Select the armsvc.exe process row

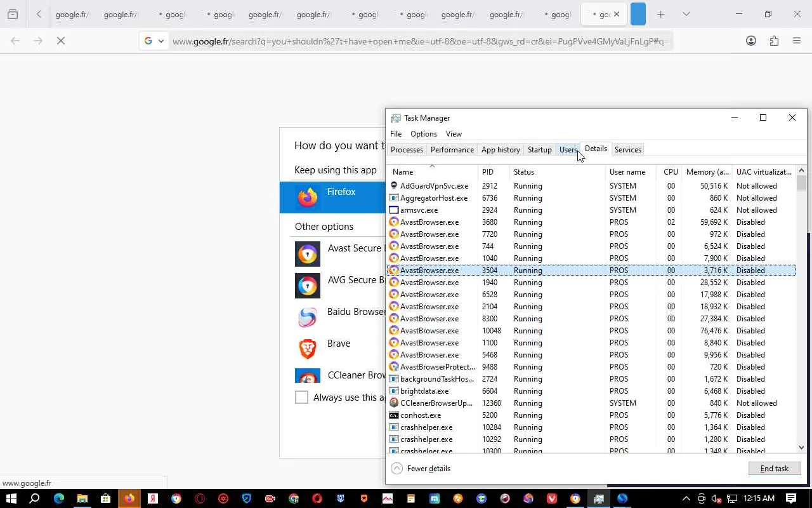click(591, 210)
